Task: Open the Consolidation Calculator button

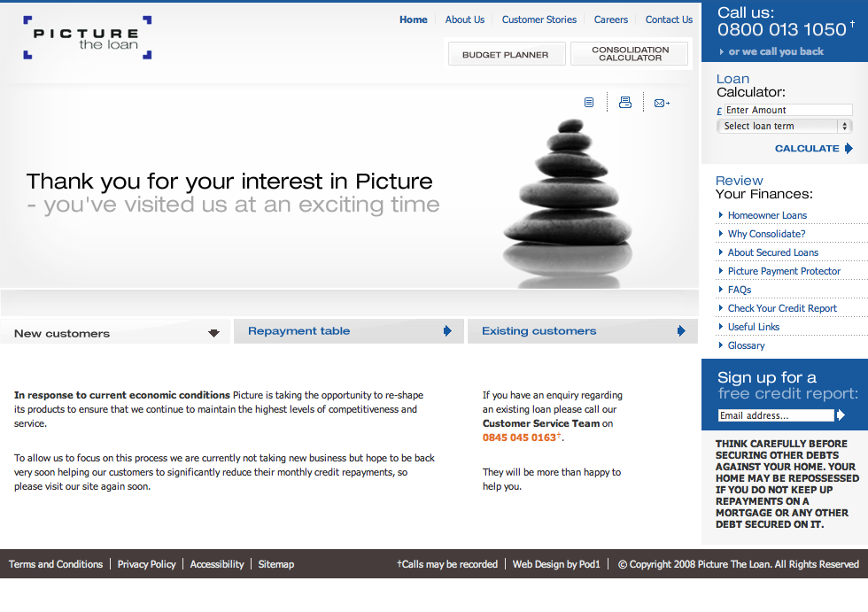Action: pyautogui.click(x=630, y=54)
